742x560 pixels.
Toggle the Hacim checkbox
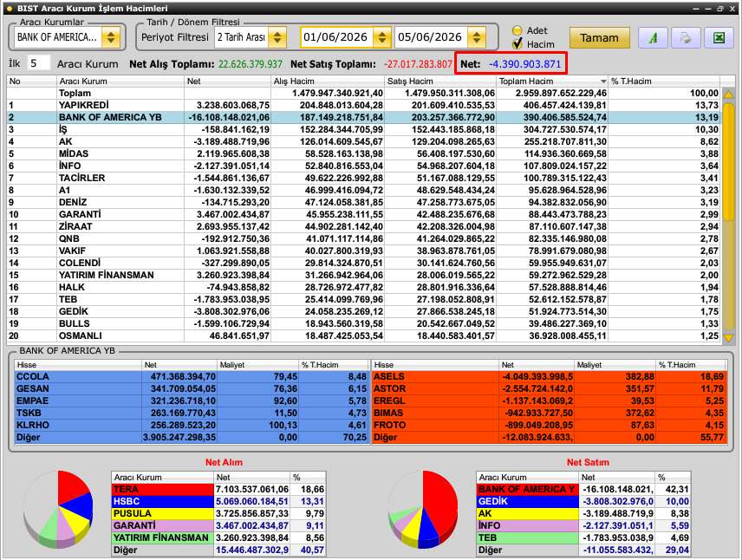point(517,44)
